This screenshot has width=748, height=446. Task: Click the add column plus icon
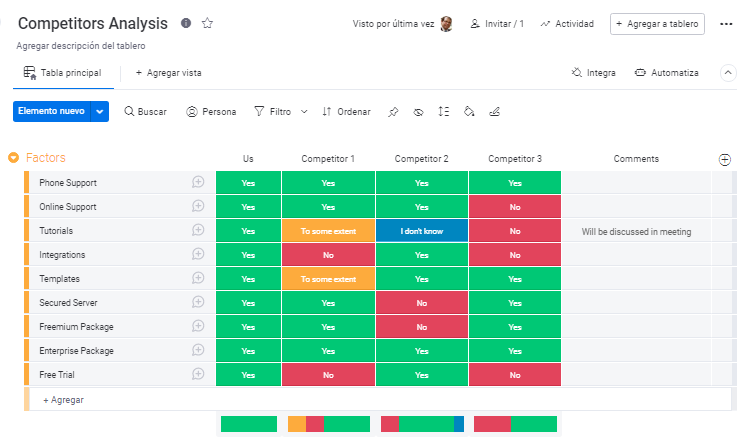point(725,159)
